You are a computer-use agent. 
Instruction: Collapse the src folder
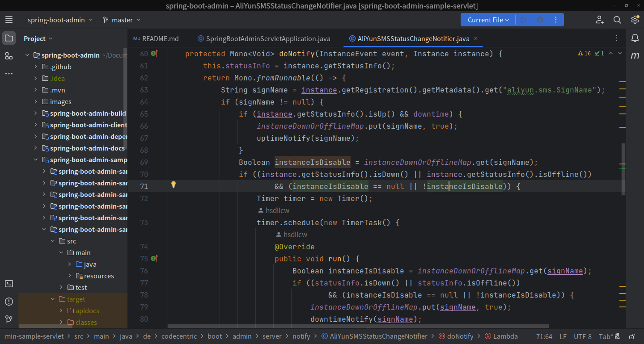click(x=53, y=241)
